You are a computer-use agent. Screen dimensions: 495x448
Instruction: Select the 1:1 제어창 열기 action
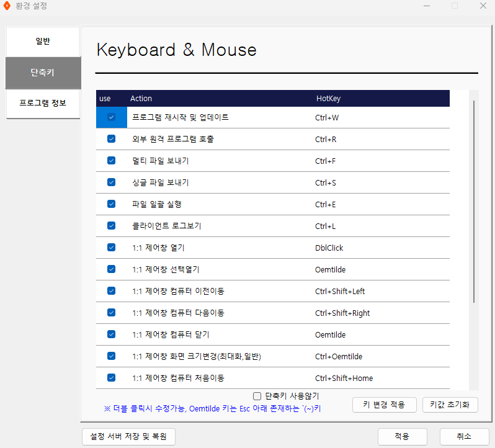[x=158, y=248]
